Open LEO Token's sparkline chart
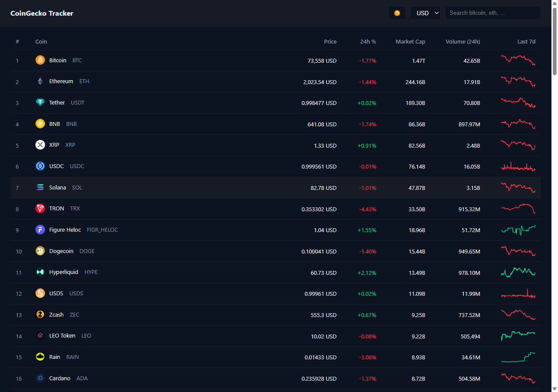 518,336
